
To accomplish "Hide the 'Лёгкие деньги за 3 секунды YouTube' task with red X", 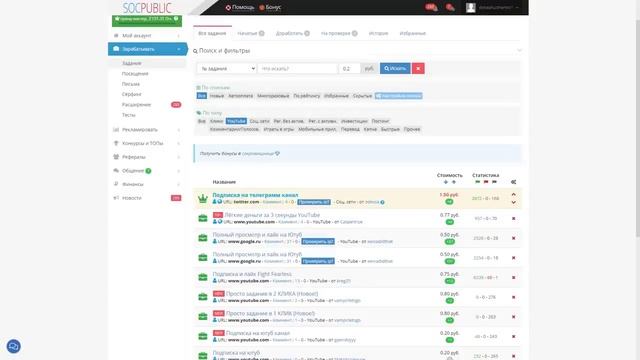I will coord(513,218).
